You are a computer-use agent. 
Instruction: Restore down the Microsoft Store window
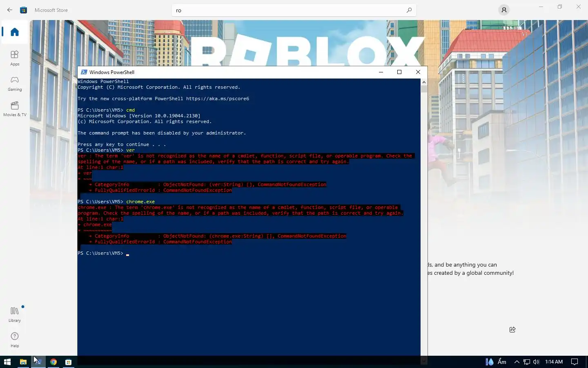click(560, 7)
